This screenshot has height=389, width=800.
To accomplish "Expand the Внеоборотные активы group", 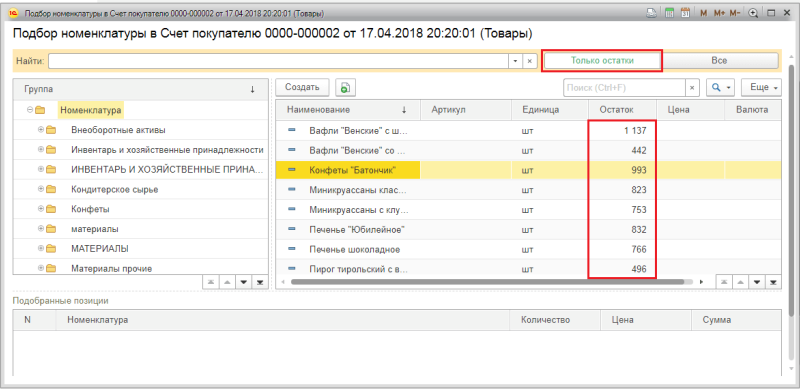I will pos(41,130).
